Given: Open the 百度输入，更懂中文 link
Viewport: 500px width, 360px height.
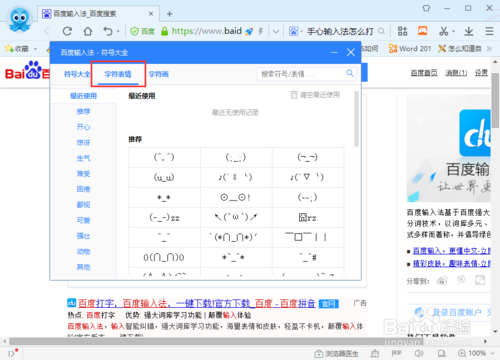Looking at the screenshot, I should 451,251.
